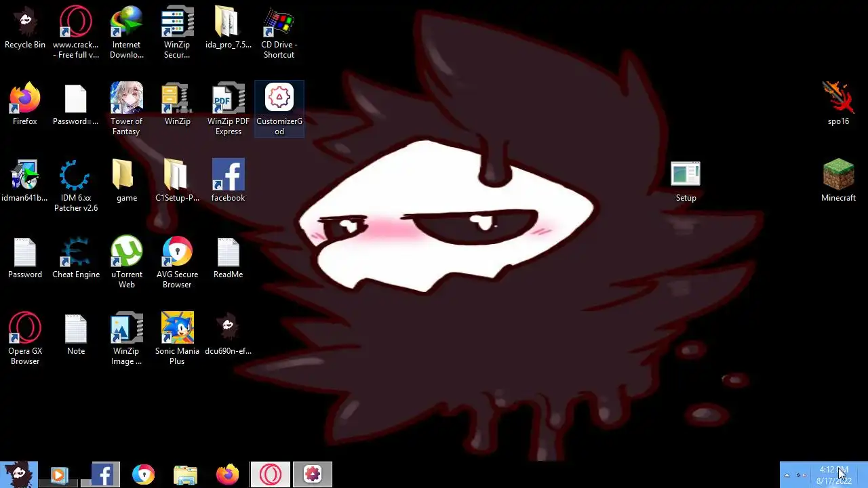Screen dimensions: 868x488
Task: Select the facebook desktop shortcut
Action: [228, 181]
